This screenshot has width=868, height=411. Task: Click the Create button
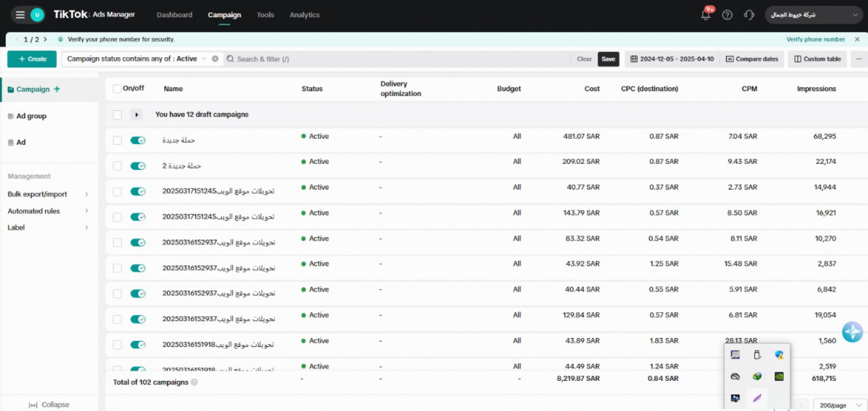click(x=32, y=59)
